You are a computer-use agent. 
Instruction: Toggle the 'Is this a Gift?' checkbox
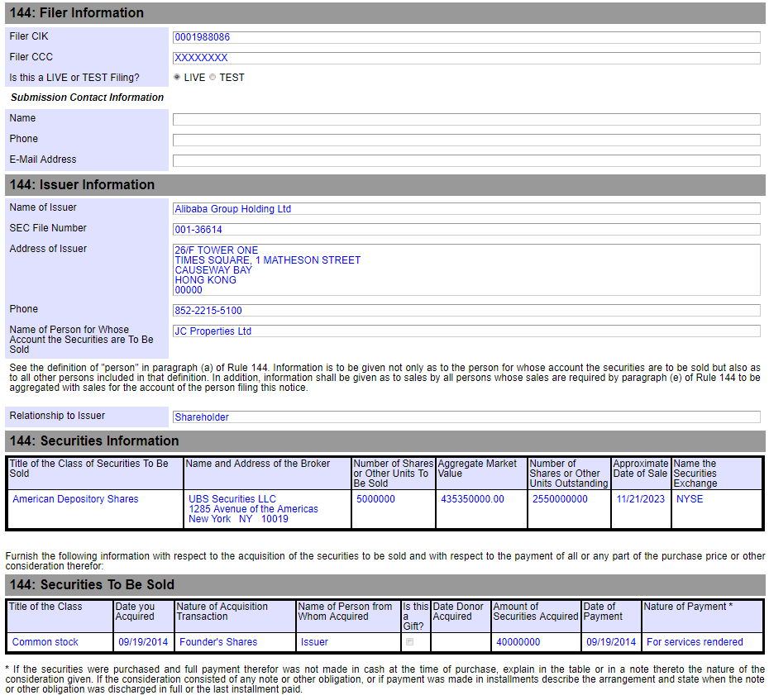(x=410, y=641)
